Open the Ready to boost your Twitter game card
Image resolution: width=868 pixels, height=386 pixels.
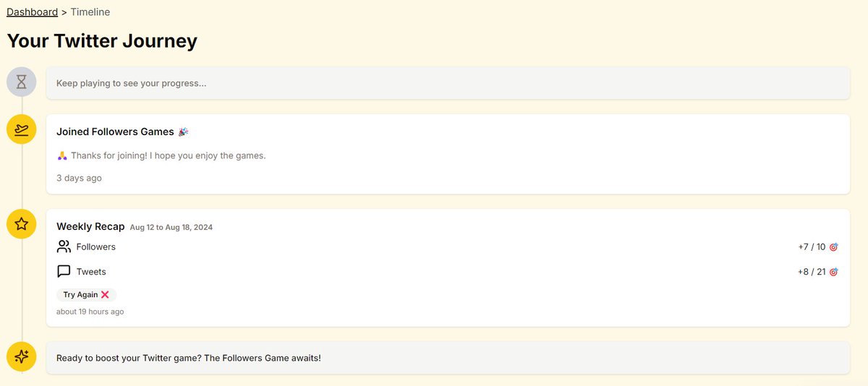pyautogui.click(x=448, y=358)
